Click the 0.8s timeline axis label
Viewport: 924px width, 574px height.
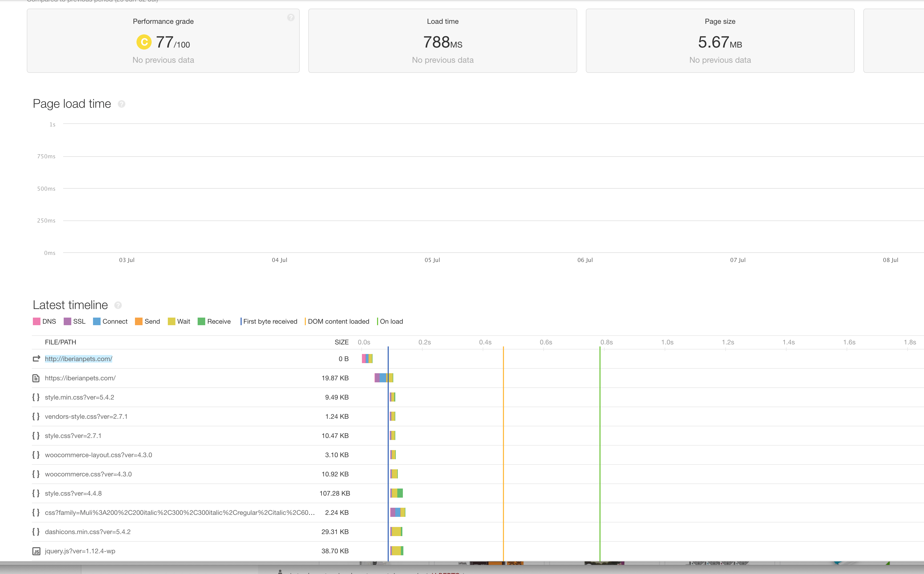click(x=606, y=342)
